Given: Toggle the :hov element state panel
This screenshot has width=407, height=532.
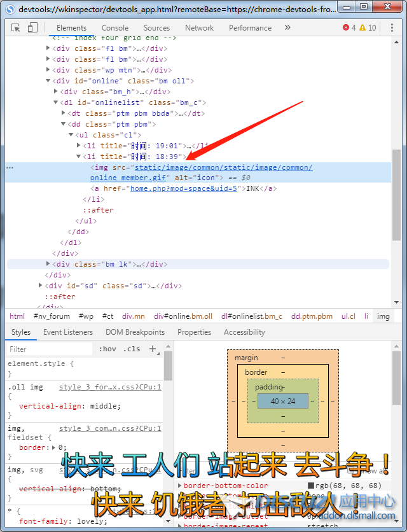Looking at the screenshot, I should (x=107, y=349).
